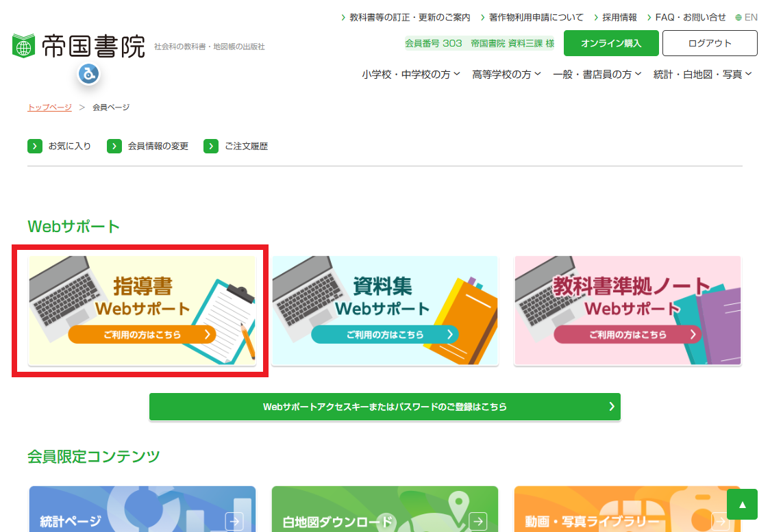This screenshot has height=532, width=770.
Task: Click the scroll-to-top triangle button
Action: click(x=742, y=505)
